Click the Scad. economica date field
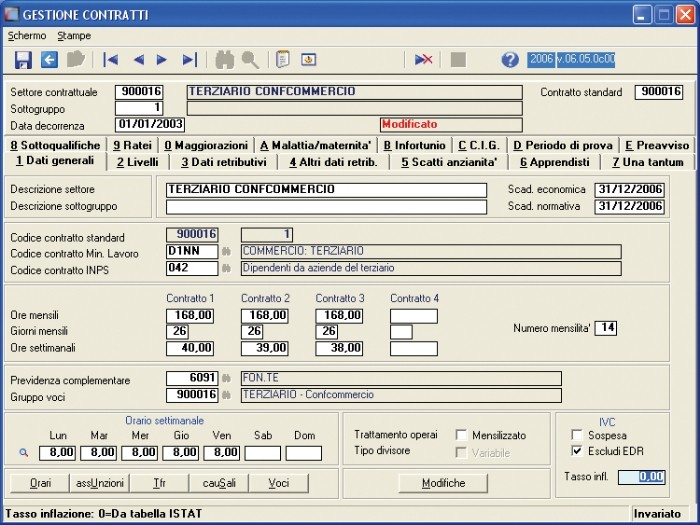The image size is (700, 525). click(x=629, y=190)
